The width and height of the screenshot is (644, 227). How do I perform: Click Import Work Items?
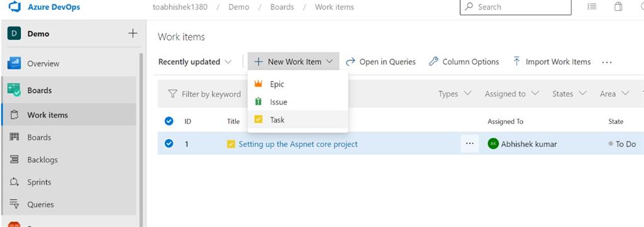(x=552, y=62)
